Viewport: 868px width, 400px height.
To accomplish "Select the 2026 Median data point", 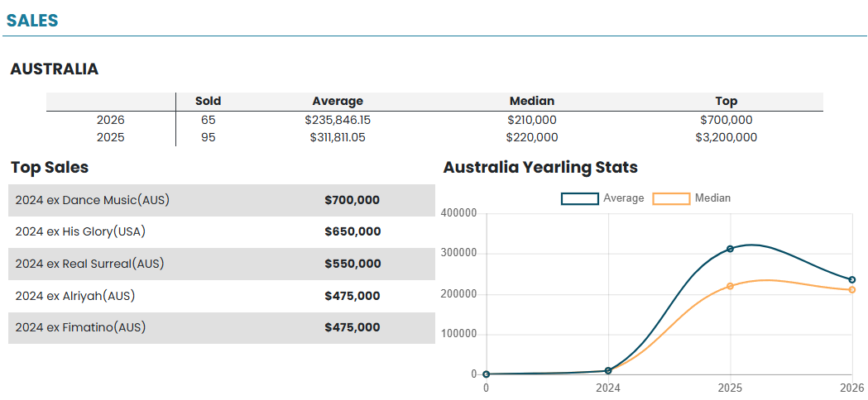I will (852, 290).
